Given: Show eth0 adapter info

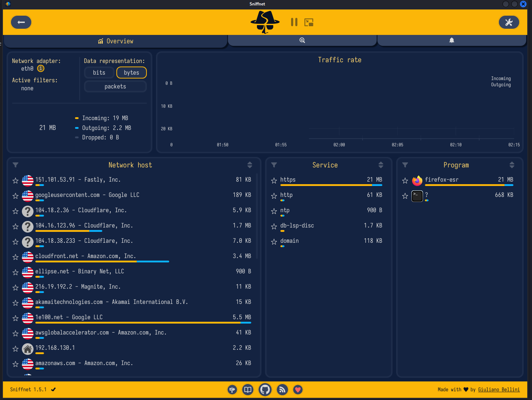Looking at the screenshot, I should click(x=41, y=68).
